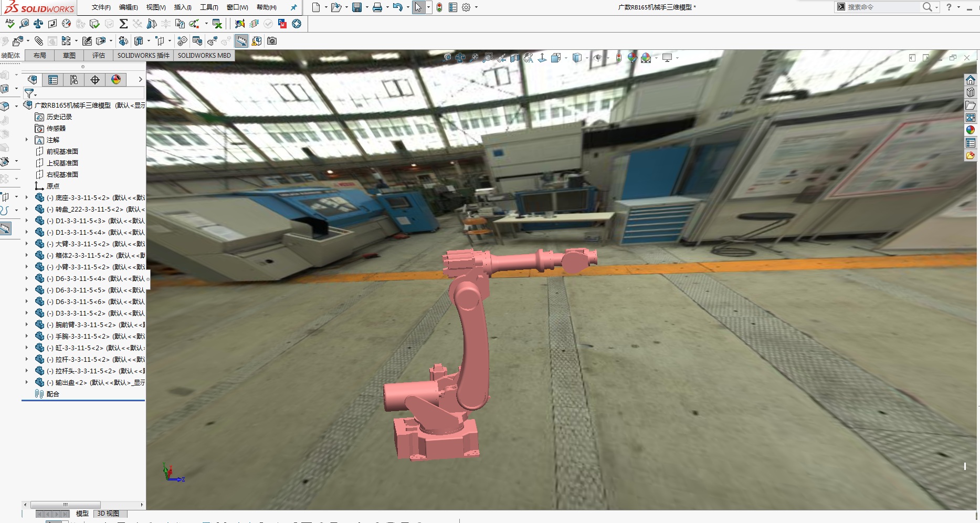Image resolution: width=980 pixels, height=523 pixels.
Task: Toggle the highlighted Measure ruler tool in the assembly toolbar
Action: [241, 41]
